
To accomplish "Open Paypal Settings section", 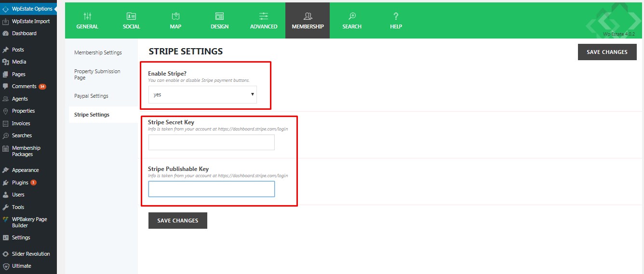I will 91,96.
